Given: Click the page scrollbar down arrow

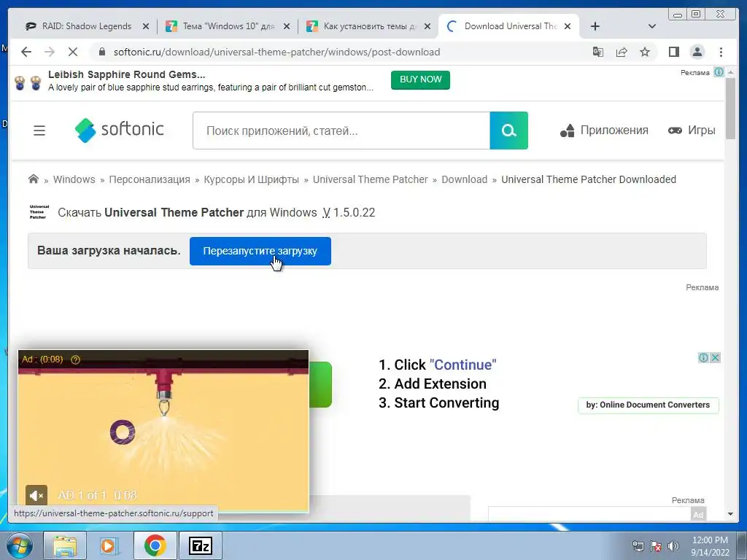Looking at the screenshot, I should click(x=730, y=514).
